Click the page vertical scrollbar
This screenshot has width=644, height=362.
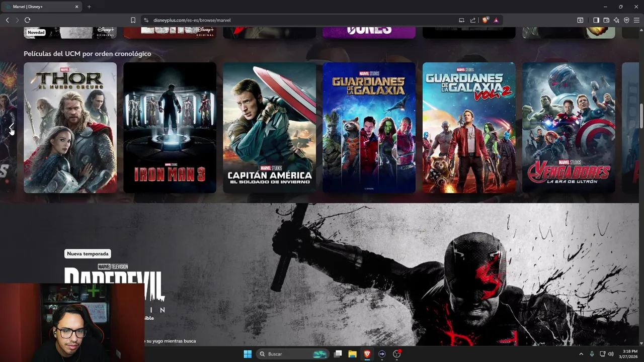(x=641, y=116)
